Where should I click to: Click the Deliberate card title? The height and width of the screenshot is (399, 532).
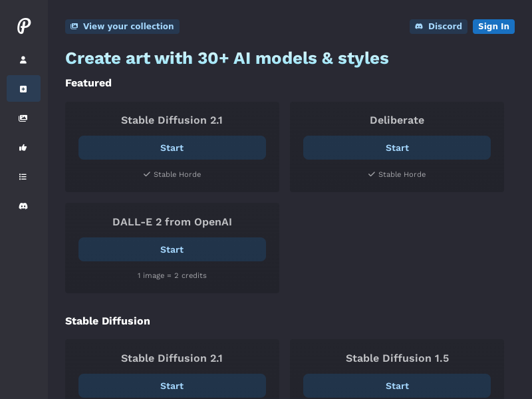point(397,120)
